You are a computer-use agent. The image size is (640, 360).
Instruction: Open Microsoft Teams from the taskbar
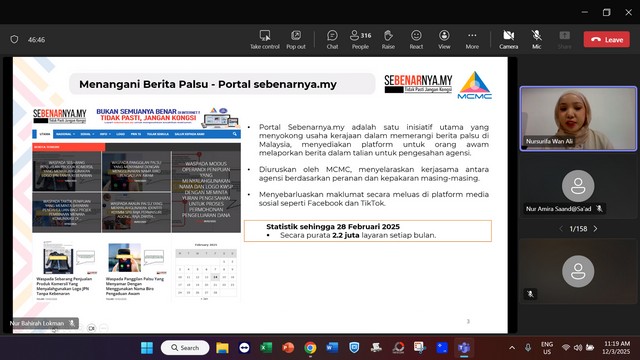click(464, 348)
